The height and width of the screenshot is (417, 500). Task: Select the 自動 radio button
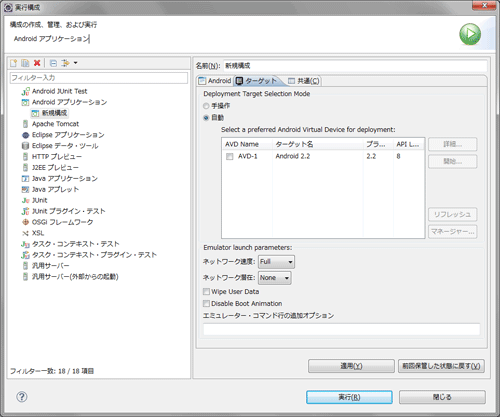pyautogui.click(x=206, y=118)
